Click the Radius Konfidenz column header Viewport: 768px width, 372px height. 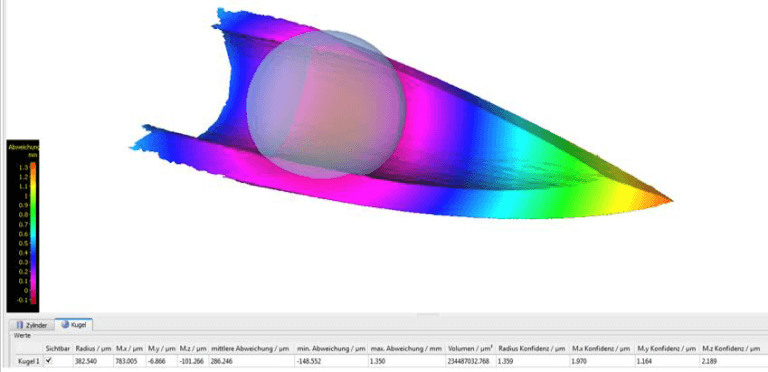pyautogui.click(x=532, y=349)
